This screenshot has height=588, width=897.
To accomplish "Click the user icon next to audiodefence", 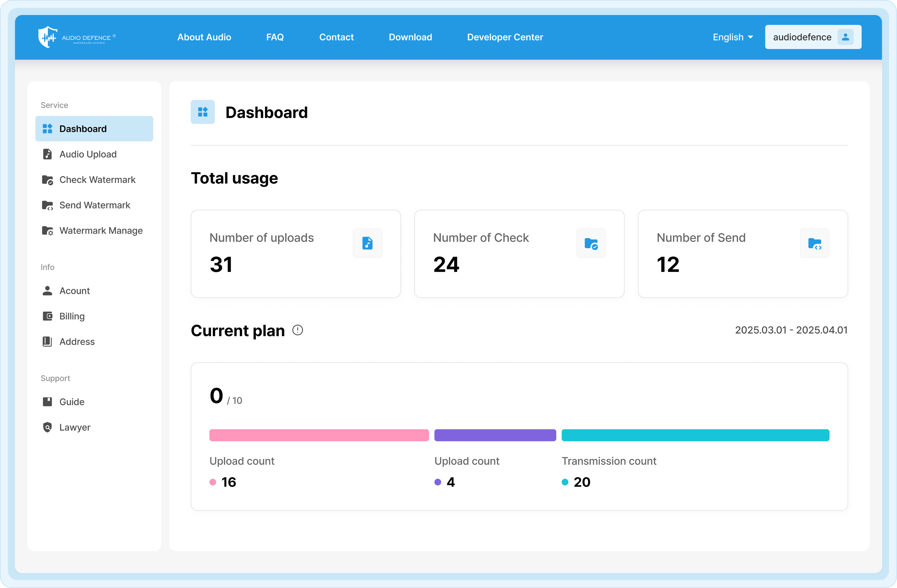I will pos(845,37).
